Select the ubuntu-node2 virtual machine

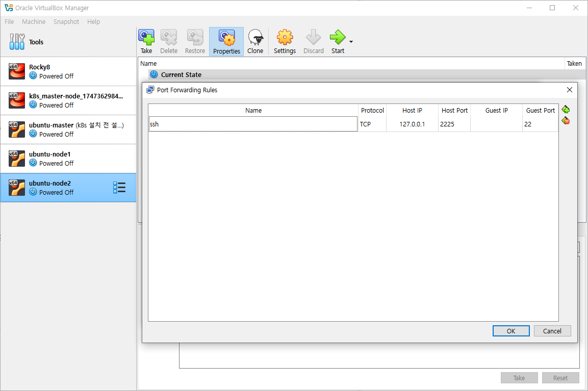68,188
